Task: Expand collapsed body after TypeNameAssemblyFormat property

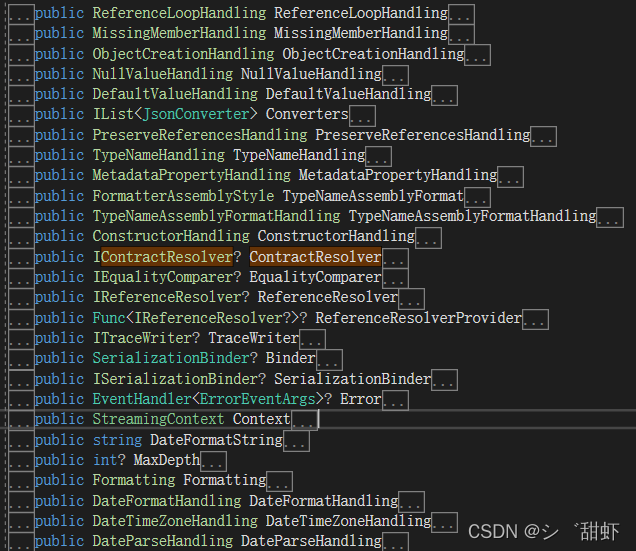Action: tap(477, 197)
